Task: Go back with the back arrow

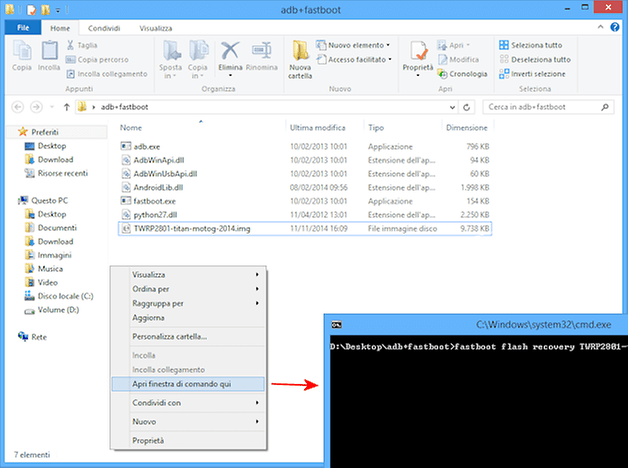Action: (18, 107)
